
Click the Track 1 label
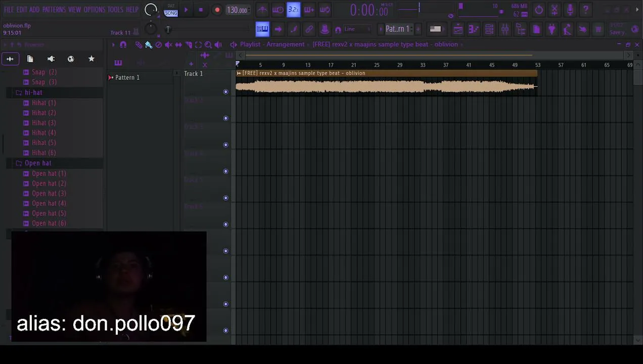(x=193, y=74)
